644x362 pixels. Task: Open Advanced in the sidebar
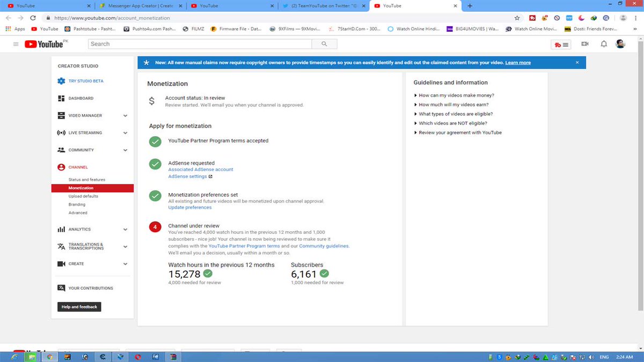[78, 213]
